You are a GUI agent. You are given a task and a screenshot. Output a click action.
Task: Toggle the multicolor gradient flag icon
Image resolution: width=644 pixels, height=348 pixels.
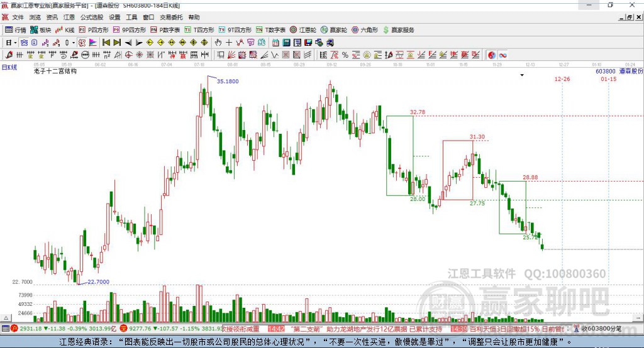pos(93,43)
